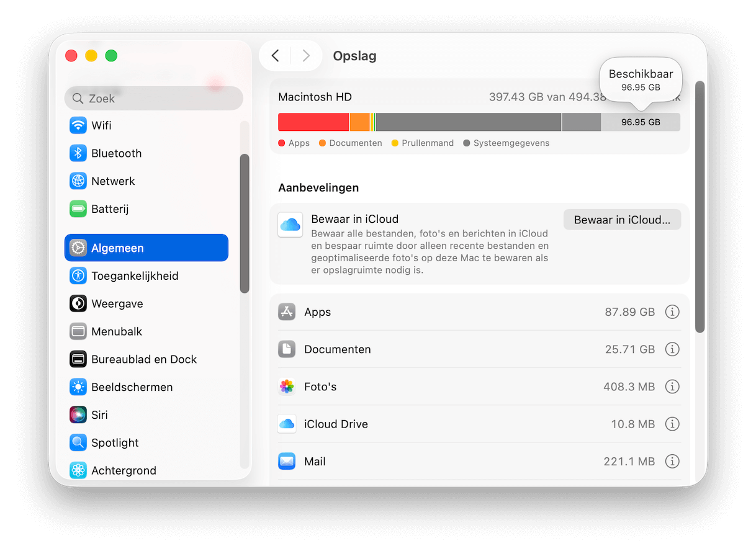Click the orange Documenten segment of storage bar
Image resolution: width=756 pixels, height=551 pixels.
[x=359, y=122]
